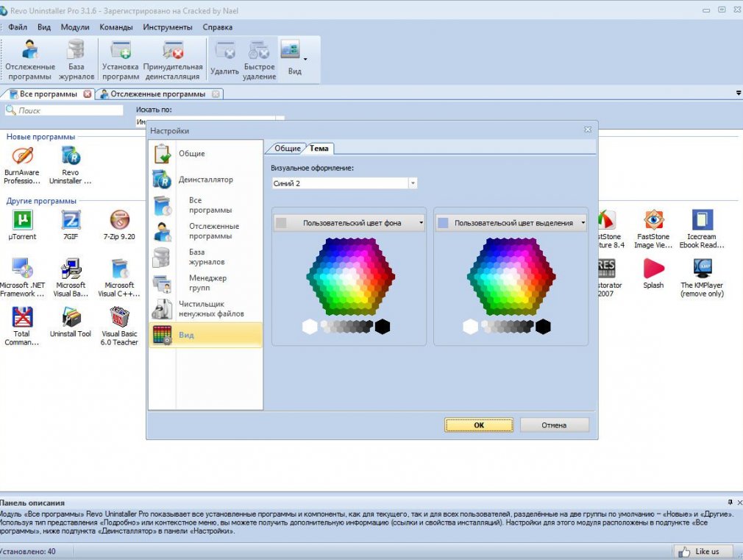Select the Microsoft Visual C++ icon

[119, 278]
